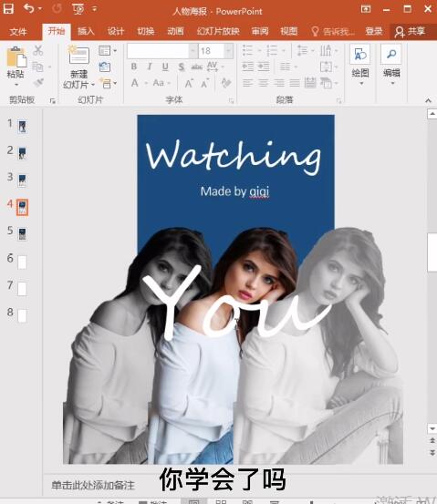Screen dimensions: 437x504
Task: Toggle Justify alignment button
Action: [x=294, y=83]
